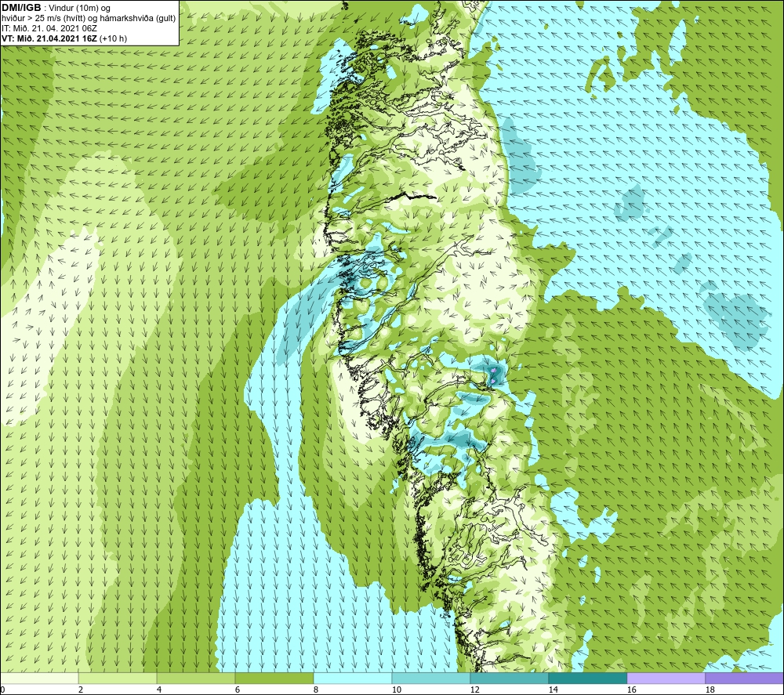Click legend scale value '16'
Screen dimensions: 784x695
coord(631,690)
